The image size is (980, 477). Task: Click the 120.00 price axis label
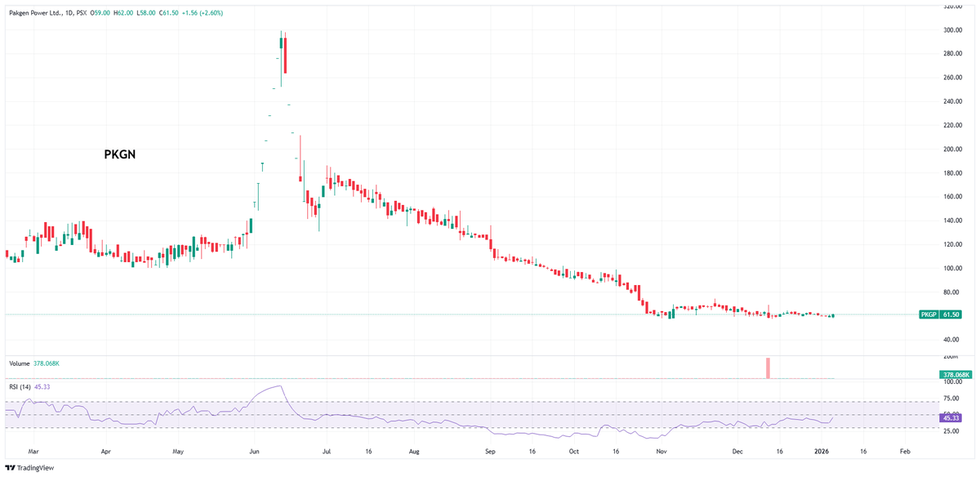coord(954,244)
